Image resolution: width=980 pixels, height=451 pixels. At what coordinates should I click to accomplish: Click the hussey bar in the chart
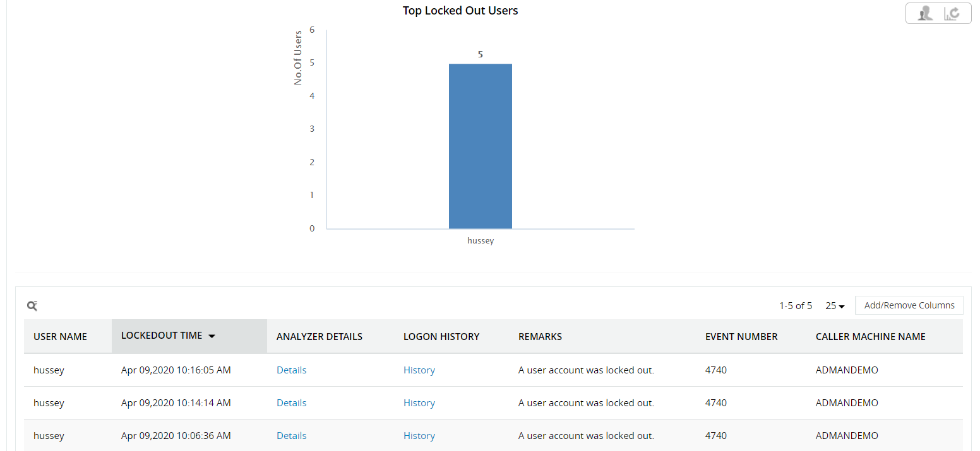coord(480,145)
